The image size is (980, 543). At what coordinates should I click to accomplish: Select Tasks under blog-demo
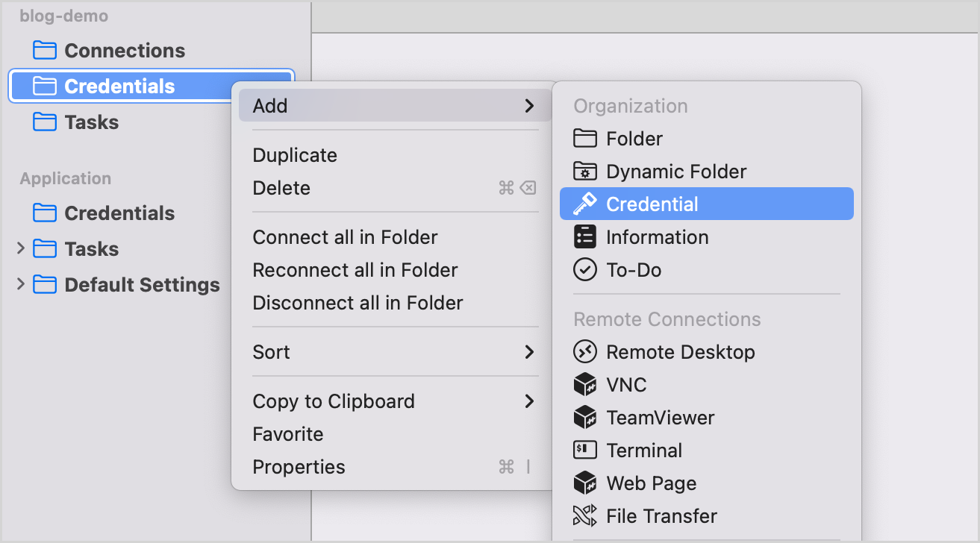(92, 122)
